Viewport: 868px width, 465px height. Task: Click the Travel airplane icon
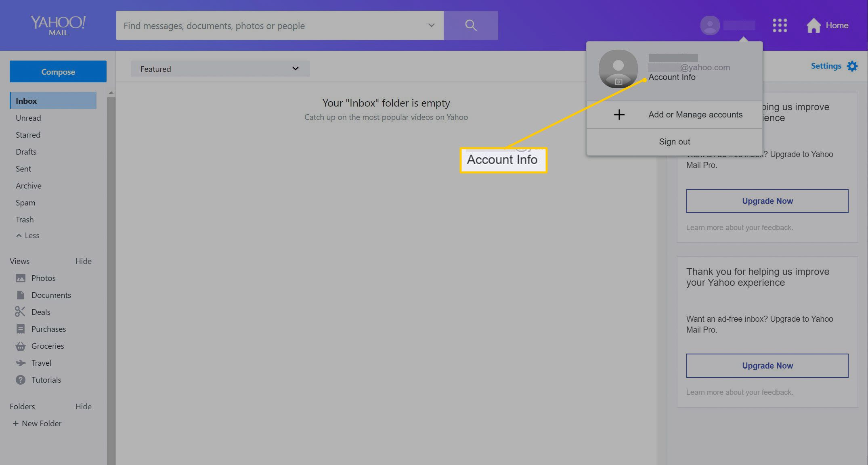click(x=21, y=363)
